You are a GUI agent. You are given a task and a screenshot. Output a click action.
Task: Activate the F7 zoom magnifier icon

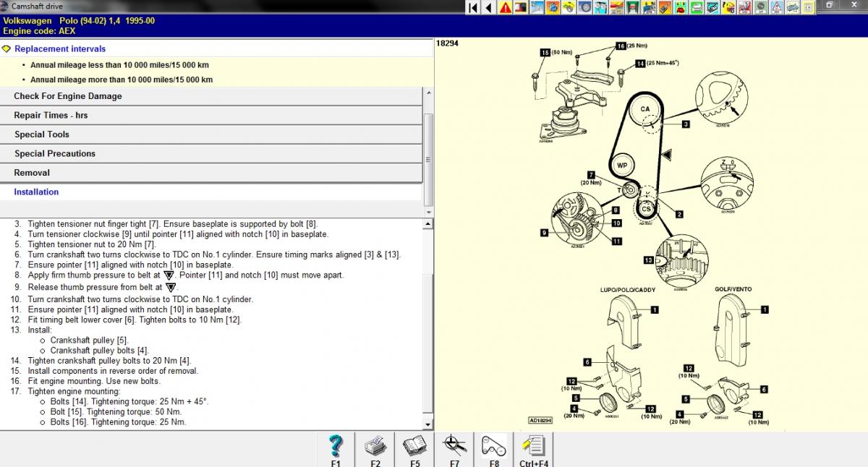(454, 445)
